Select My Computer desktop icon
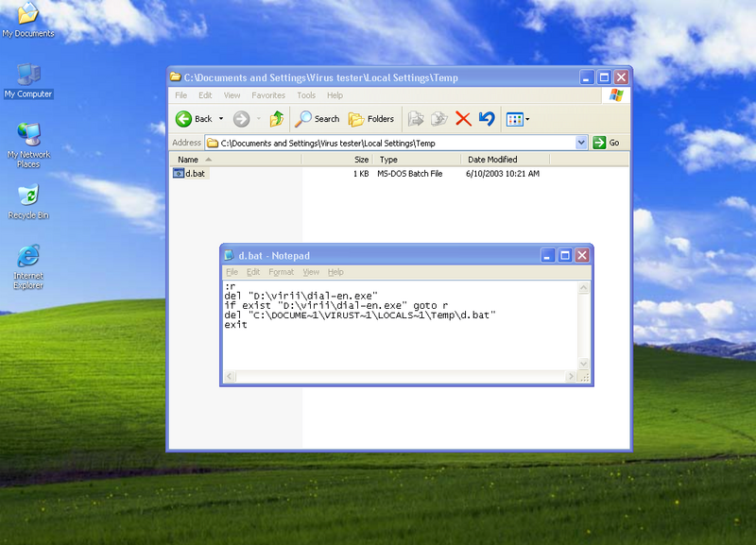This screenshot has height=545, width=756. click(28, 81)
